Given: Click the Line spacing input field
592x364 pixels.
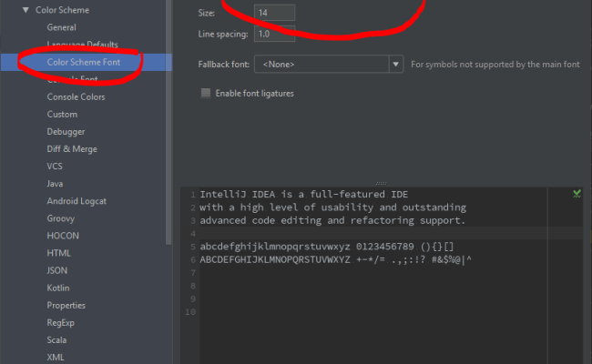Looking at the screenshot, I should [274, 34].
